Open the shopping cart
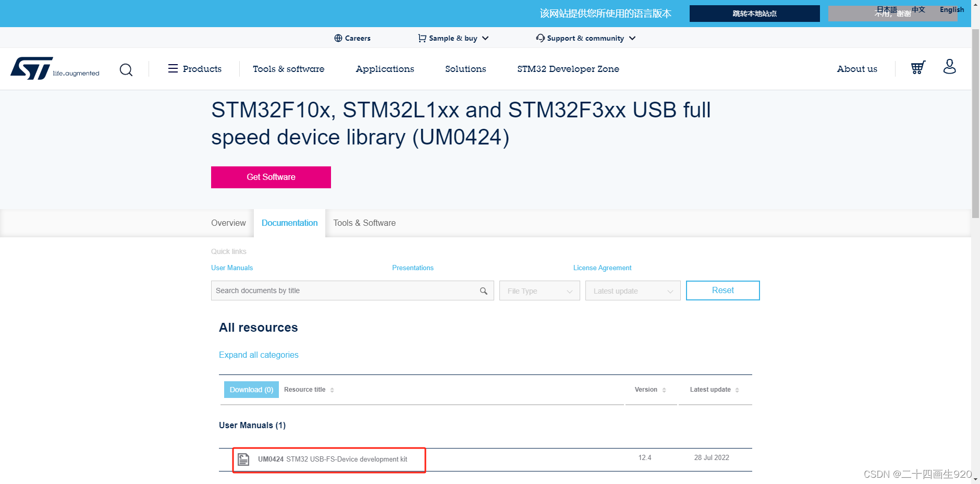This screenshot has height=484, width=980. (918, 68)
